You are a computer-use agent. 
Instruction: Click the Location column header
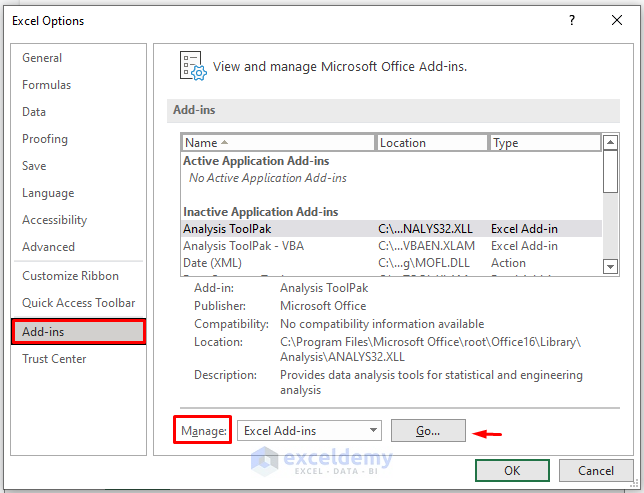pos(432,143)
